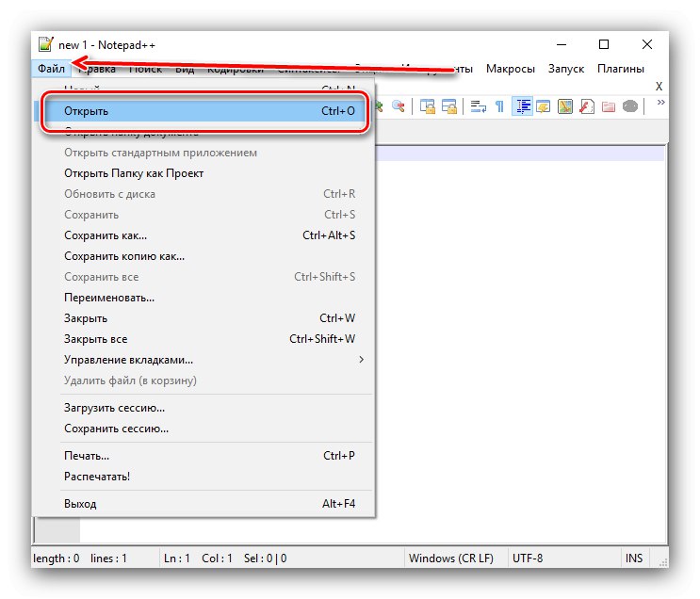
Task: Choose Обновить с диска entry
Action: [x=204, y=194]
